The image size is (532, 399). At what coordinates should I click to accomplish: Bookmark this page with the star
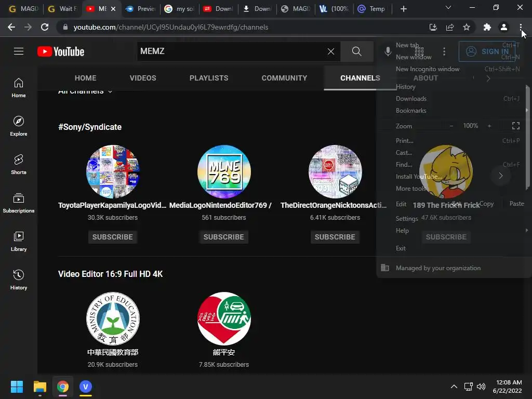467,27
